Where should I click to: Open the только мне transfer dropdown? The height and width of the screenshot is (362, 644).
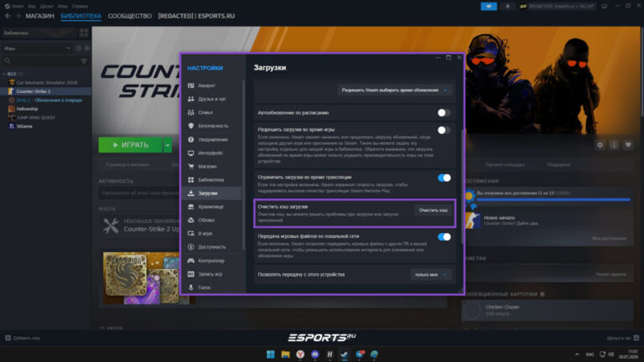pos(430,275)
